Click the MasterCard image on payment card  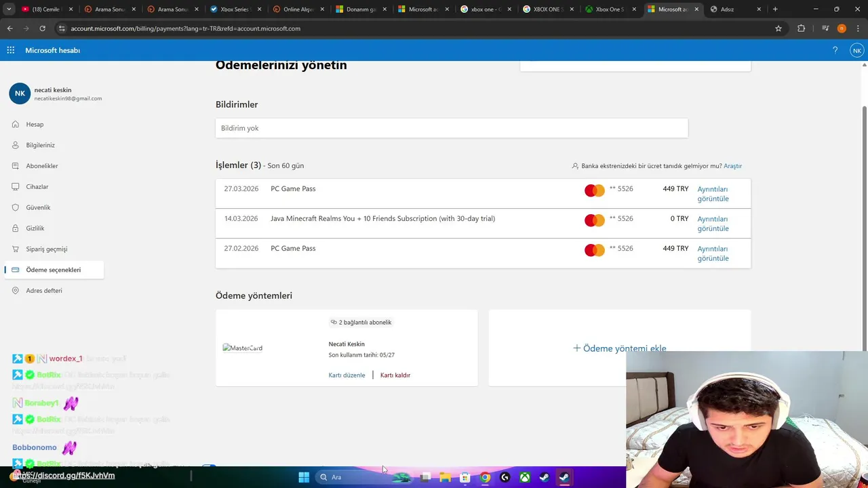click(243, 348)
